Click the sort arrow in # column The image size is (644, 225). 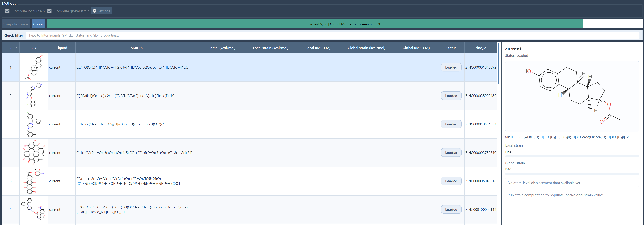pos(17,48)
